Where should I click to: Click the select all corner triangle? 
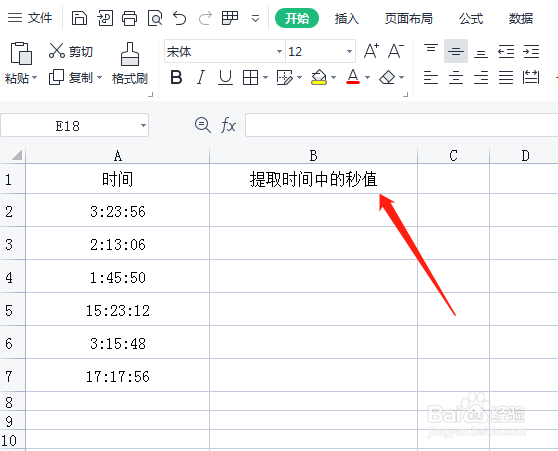point(17,155)
